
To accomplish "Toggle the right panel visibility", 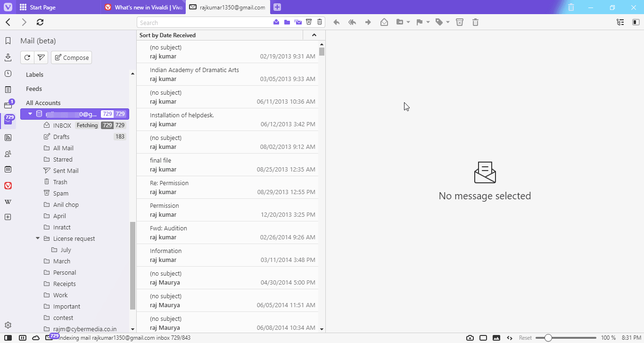I will [636, 22].
